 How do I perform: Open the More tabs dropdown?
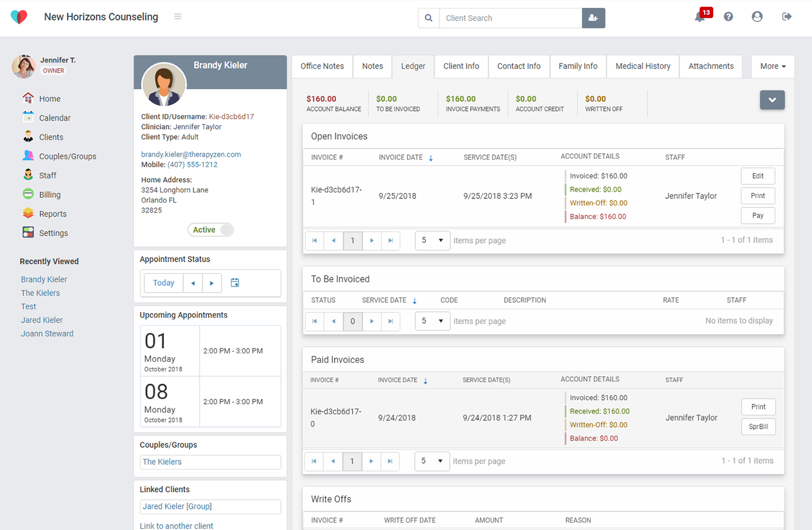(x=772, y=66)
